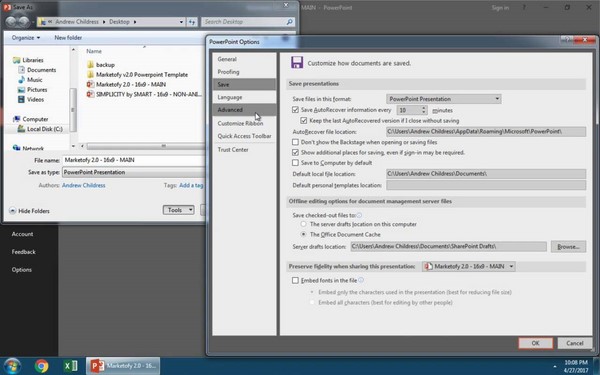Click the refresh icon beside the address bar
Viewport: 600px width, 375px height.
(x=192, y=22)
